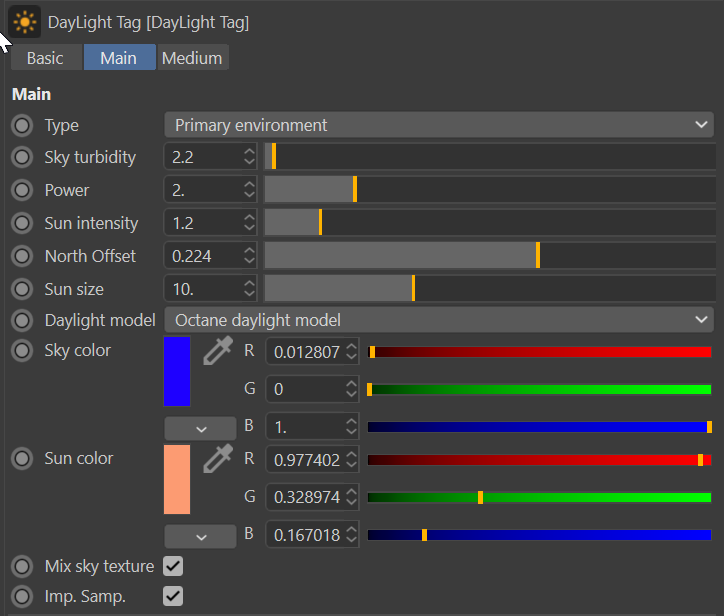724x616 pixels.
Task: Switch to the Basic tab
Action: coord(45,58)
